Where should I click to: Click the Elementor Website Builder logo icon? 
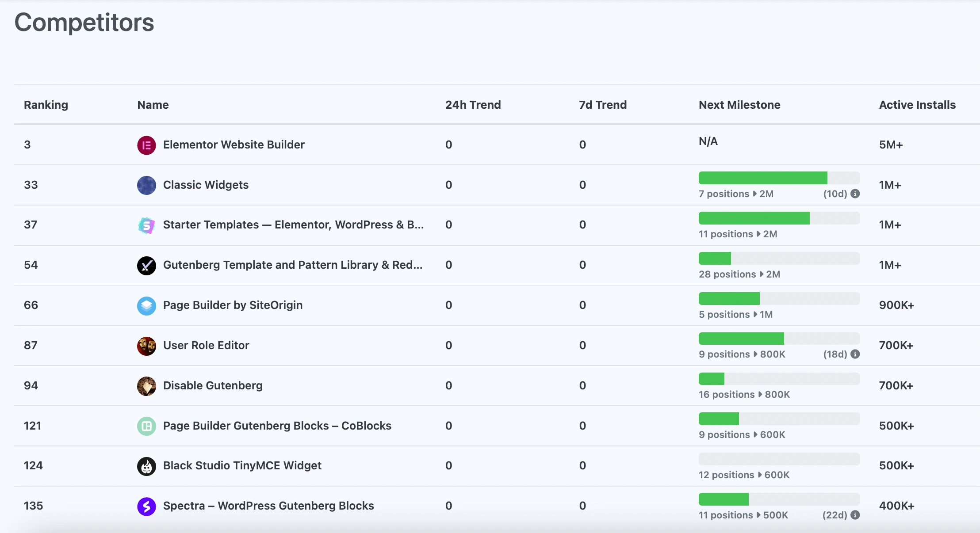(x=146, y=145)
